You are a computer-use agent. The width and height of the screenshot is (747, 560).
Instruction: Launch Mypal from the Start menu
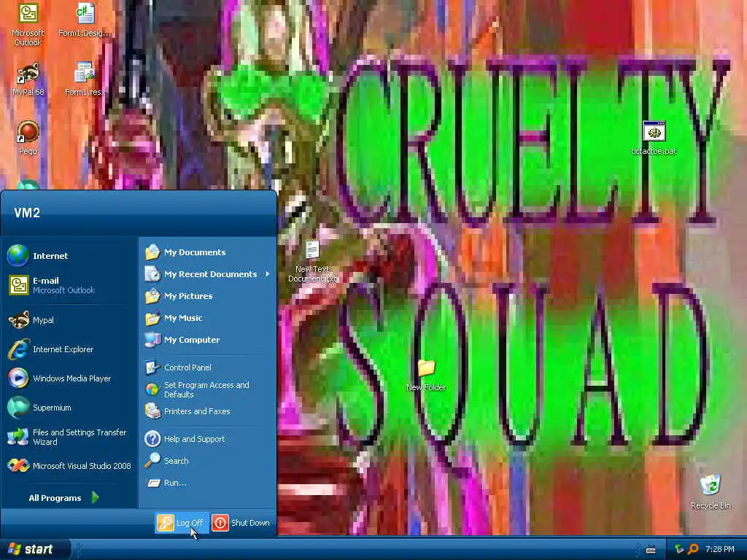tap(69, 320)
